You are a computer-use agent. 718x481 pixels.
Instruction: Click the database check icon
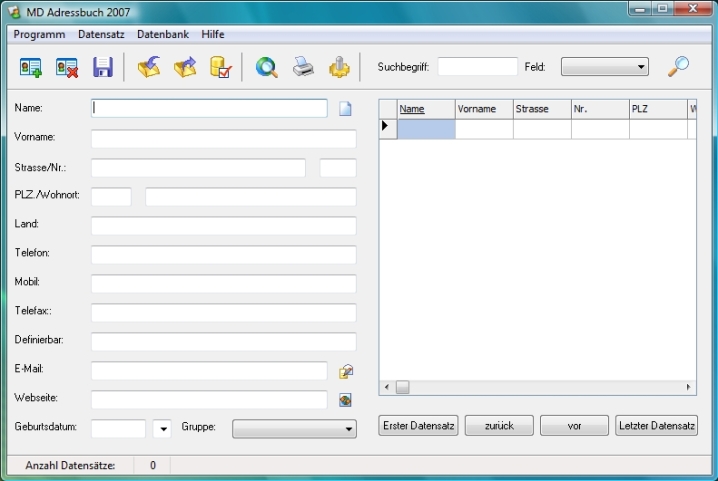[x=220, y=68]
